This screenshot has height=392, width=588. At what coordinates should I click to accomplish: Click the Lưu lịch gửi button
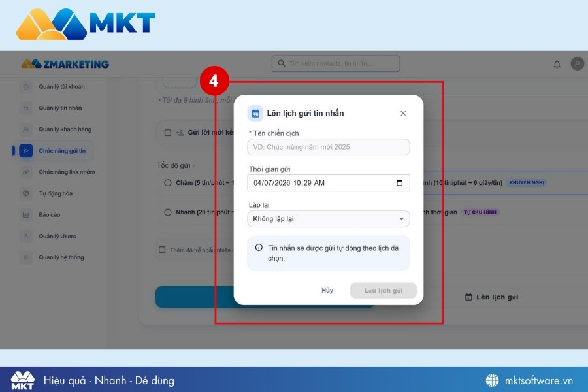coord(383,291)
